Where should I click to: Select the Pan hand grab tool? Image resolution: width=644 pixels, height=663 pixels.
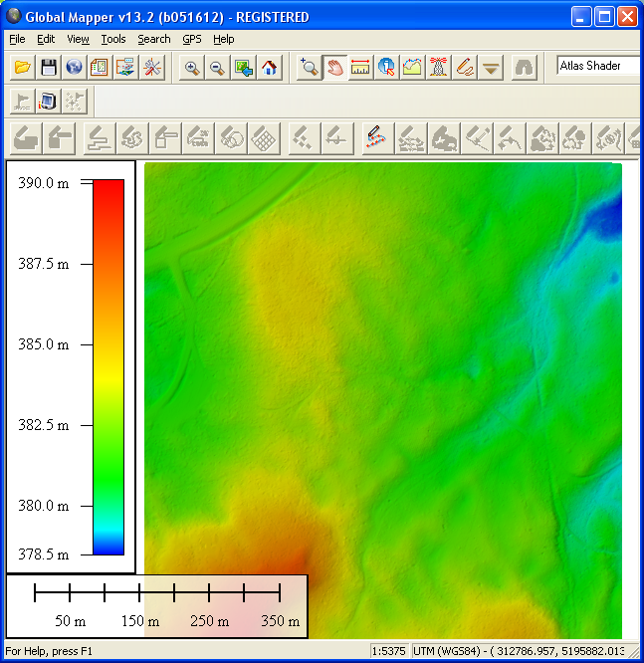click(334, 68)
